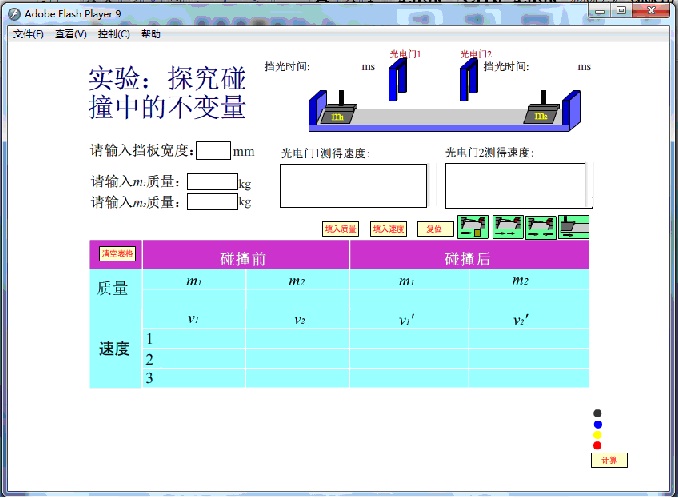Select the red color dot
The height and width of the screenshot is (498, 678).
pos(597,445)
